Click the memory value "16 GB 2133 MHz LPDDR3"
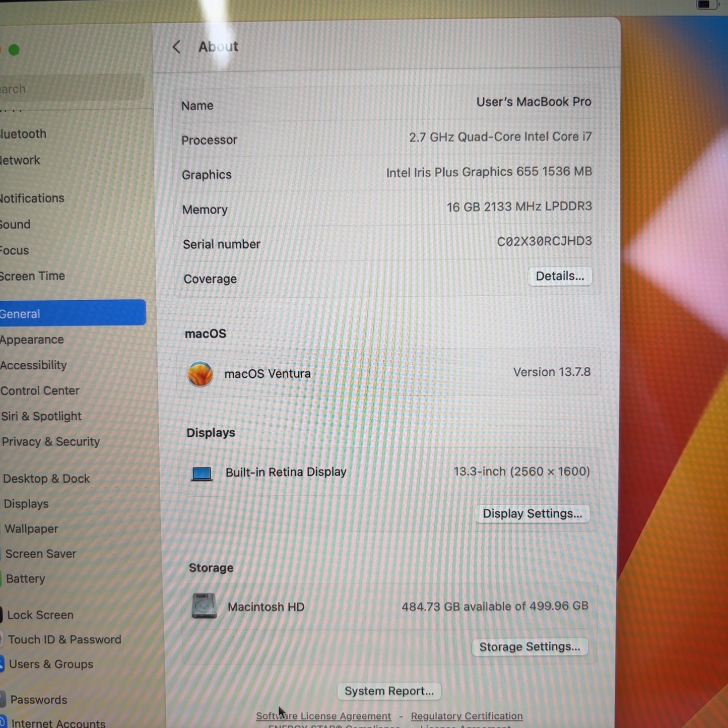 pyautogui.click(x=519, y=207)
